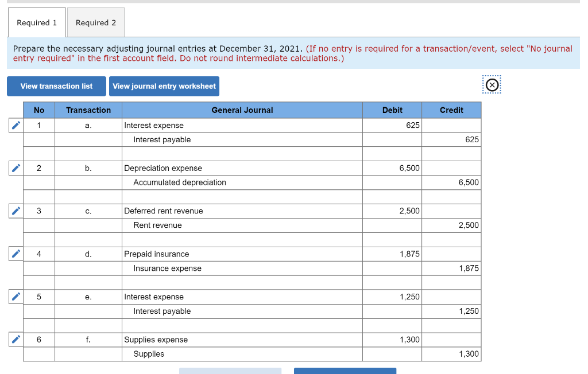Edit journal entry 4 with pencil icon
The height and width of the screenshot is (374, 588).
16,254
